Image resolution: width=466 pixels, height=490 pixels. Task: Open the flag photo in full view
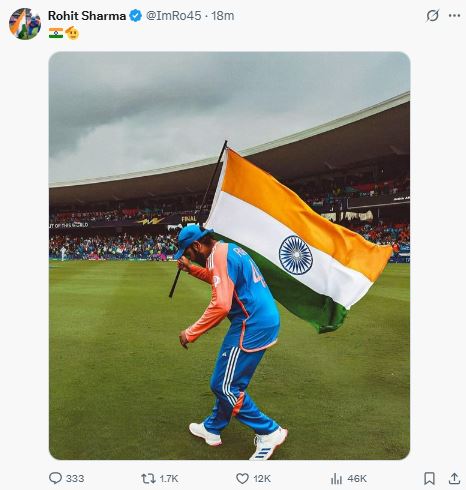click(229, 256)
